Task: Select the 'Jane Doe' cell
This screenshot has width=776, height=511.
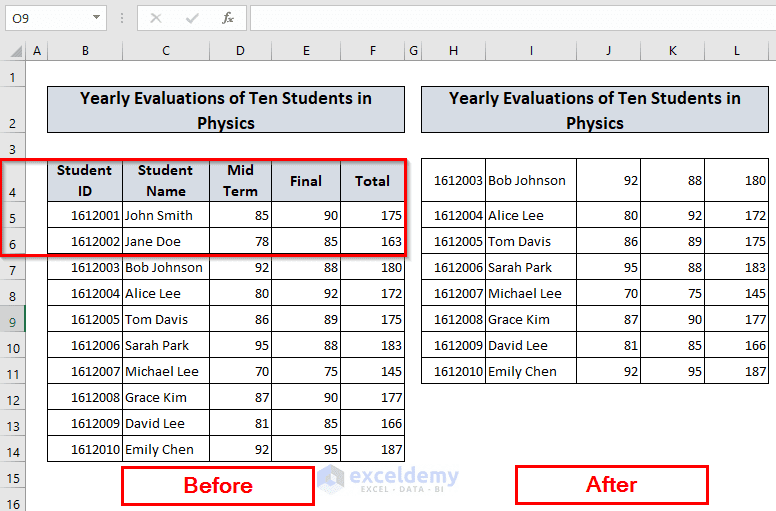Action: pyautogui.click(x=166, y=241)
